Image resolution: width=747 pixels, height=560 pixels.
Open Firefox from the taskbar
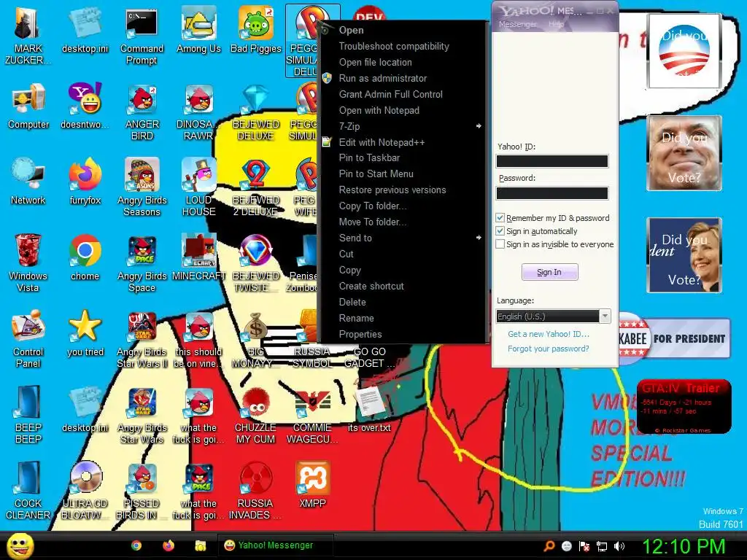pos(169,545)
